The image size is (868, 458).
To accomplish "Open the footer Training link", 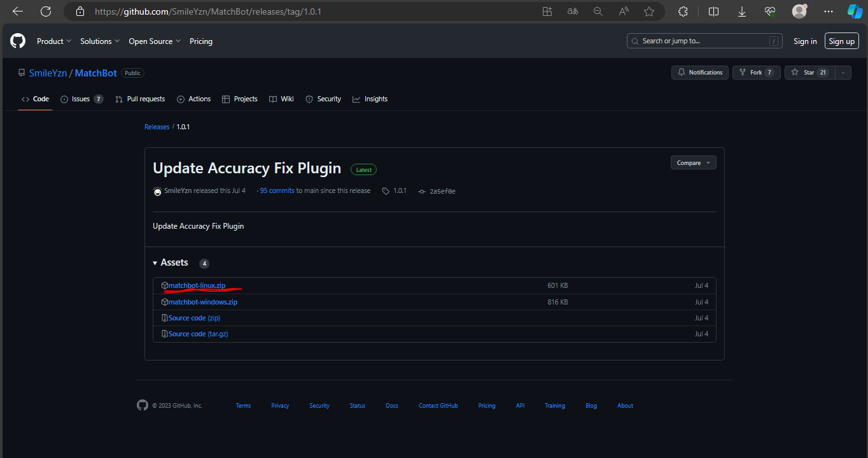I will point(555,406).
